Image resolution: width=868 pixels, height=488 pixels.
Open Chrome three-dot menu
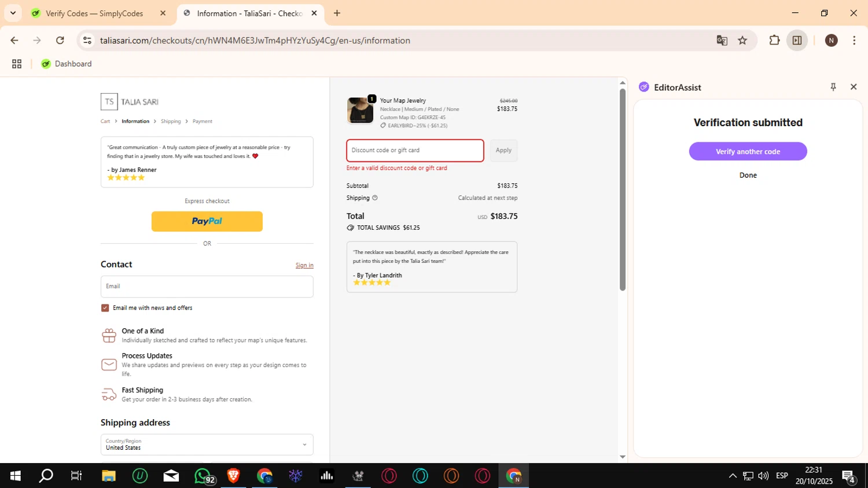tap(854, 41)
